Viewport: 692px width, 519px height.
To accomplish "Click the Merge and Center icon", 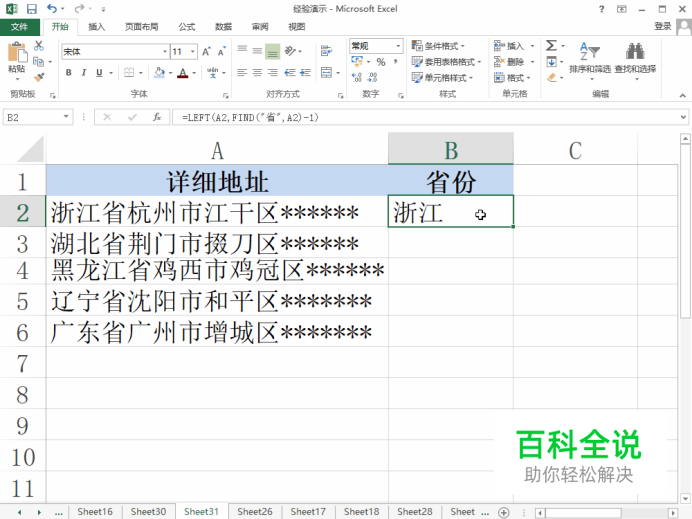I will [x=327, y=72].
